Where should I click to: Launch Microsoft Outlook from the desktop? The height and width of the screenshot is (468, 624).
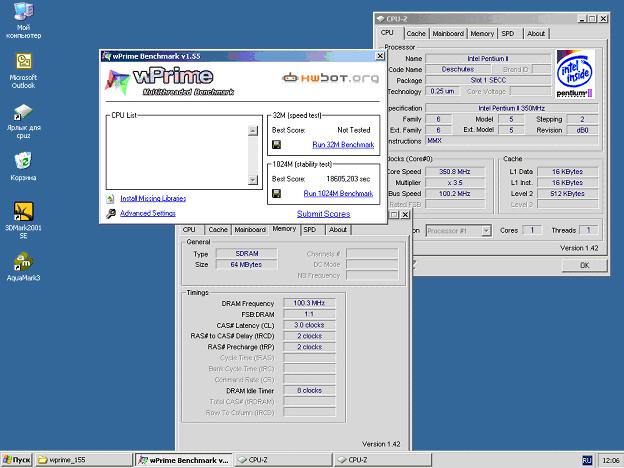pyautogui.click(x=23, y=70)
